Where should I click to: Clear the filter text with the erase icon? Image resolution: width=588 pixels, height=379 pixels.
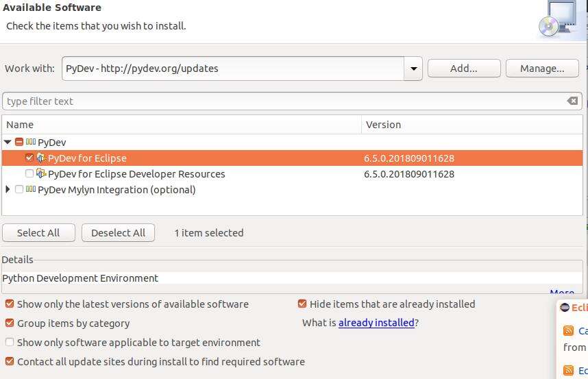pyautogui.click(x=572, y=101)
